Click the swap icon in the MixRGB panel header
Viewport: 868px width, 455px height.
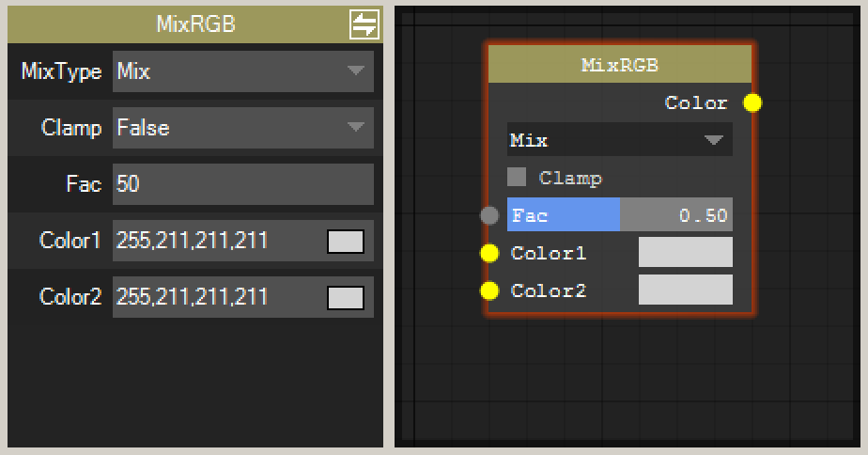(364, 24)
